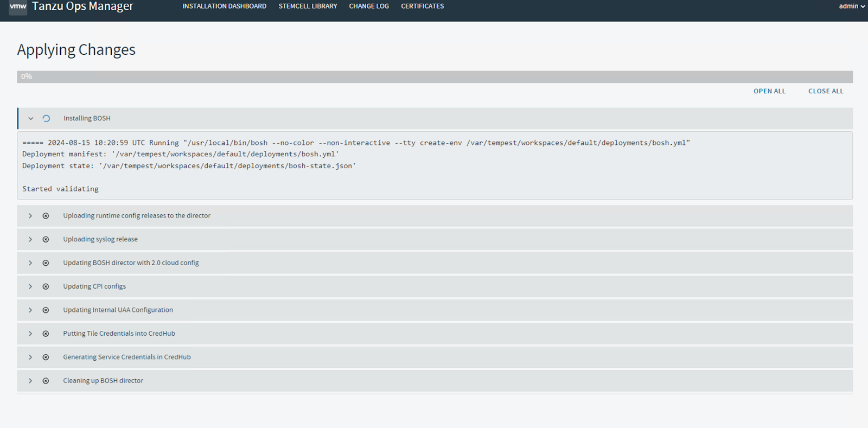Viewport: 868px width, 428px height.
Task: Expand the Cleaning up BOSH director step
Action: click(x=30, y=381)
